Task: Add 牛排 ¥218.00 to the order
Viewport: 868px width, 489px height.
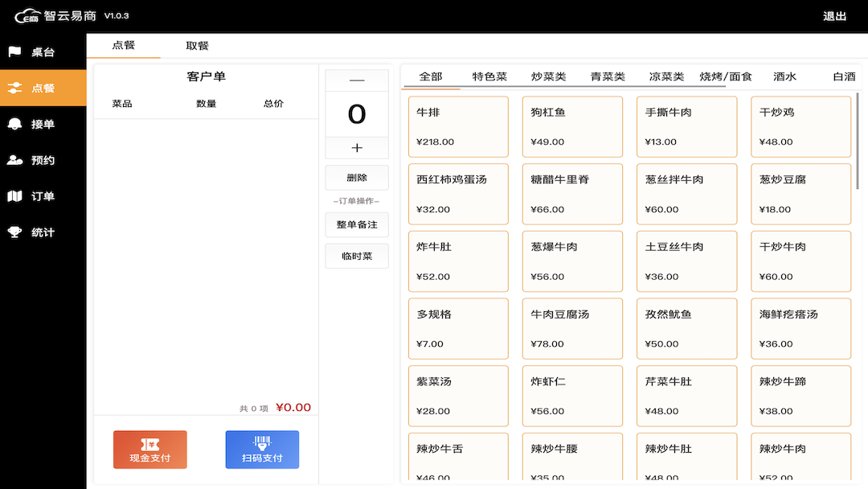Action: tap(458, 127)
